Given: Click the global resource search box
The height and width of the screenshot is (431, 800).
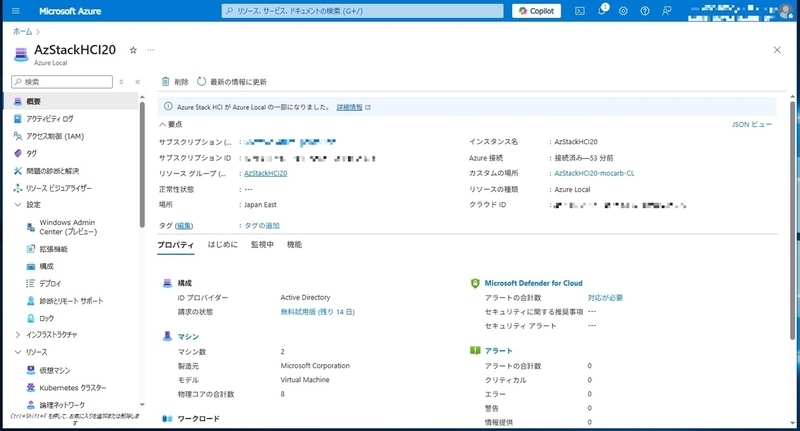Looking at the screenshot, I should 362,11.
